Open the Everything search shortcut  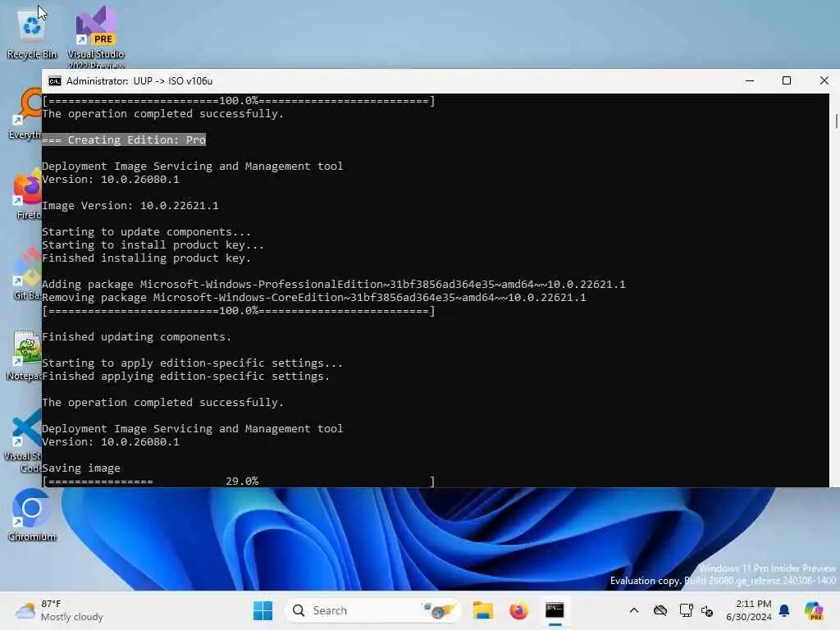pos(25,115)
